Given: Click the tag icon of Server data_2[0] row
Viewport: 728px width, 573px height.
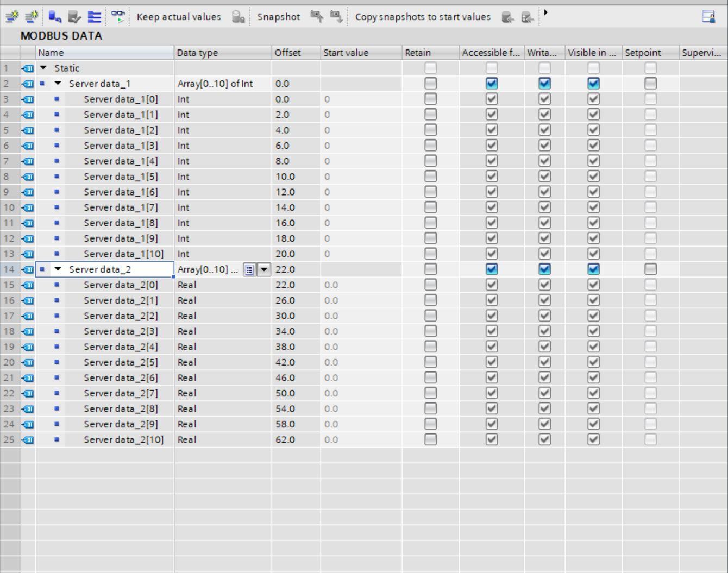Looking at the screenshot, I should click(27, 285).
